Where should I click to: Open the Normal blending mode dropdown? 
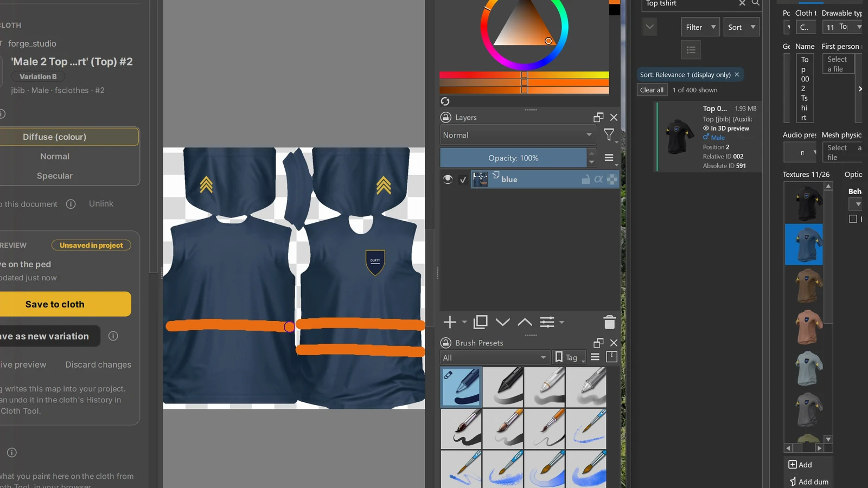coord(518,135)
